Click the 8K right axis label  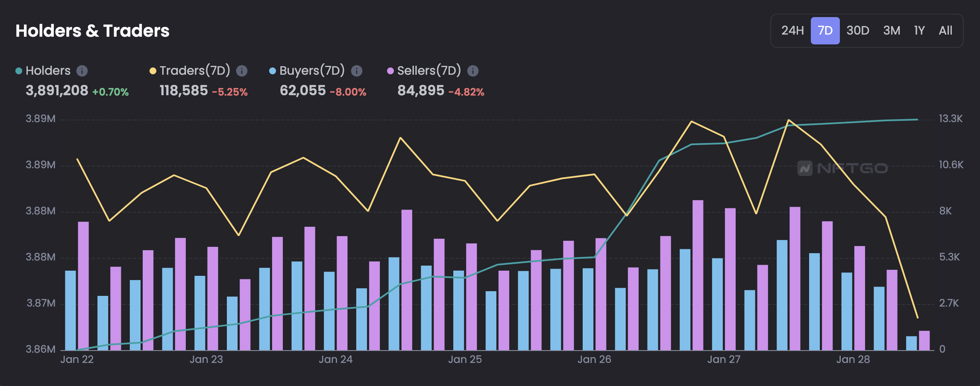pyautogui.click(x=945, y=211)
